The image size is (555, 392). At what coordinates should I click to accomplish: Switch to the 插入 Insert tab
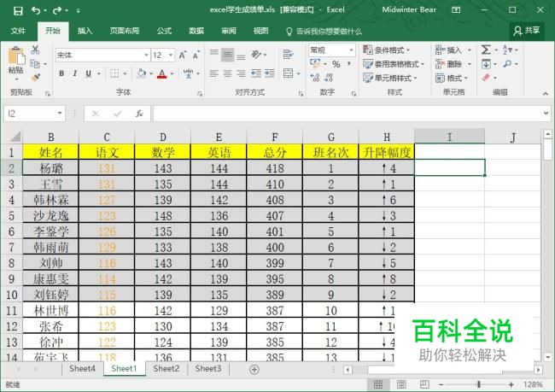click(85, 31)
